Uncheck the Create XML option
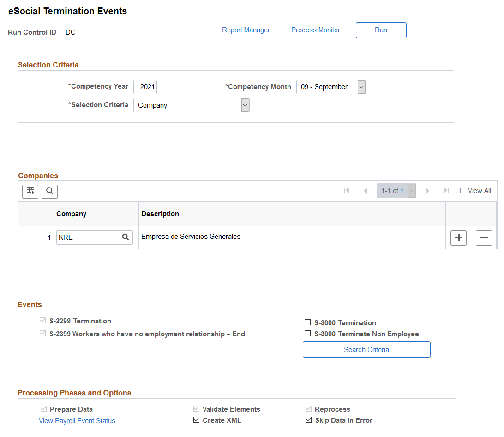This screenshot has width=504, height=437. pyautogui.click(x=197, y=419)
